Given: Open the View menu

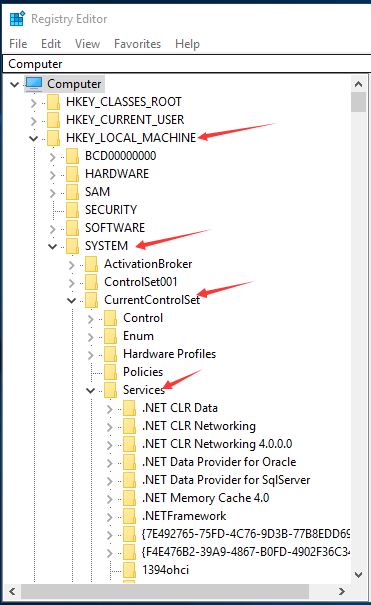Looking at the screenshot, I should click(x=87, y=44).
